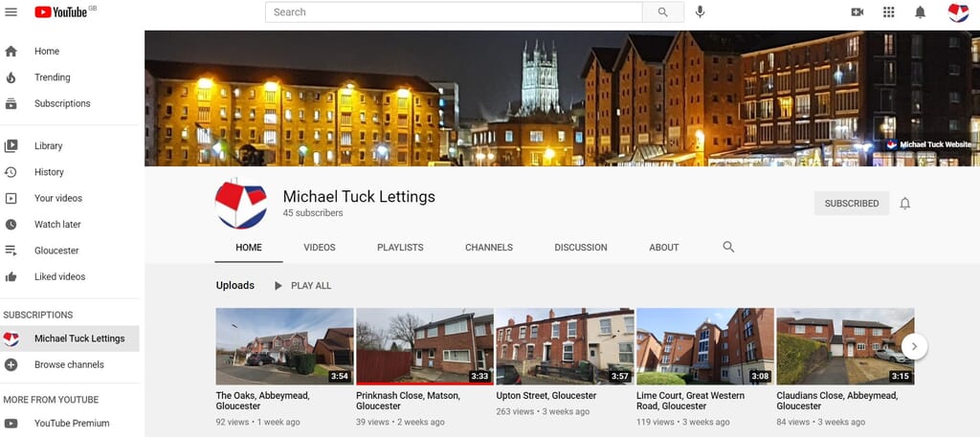Viewport: 980px width, 437px height.
Task: Switch to the DISCUSSION tab
Action: tap(581, 248)
